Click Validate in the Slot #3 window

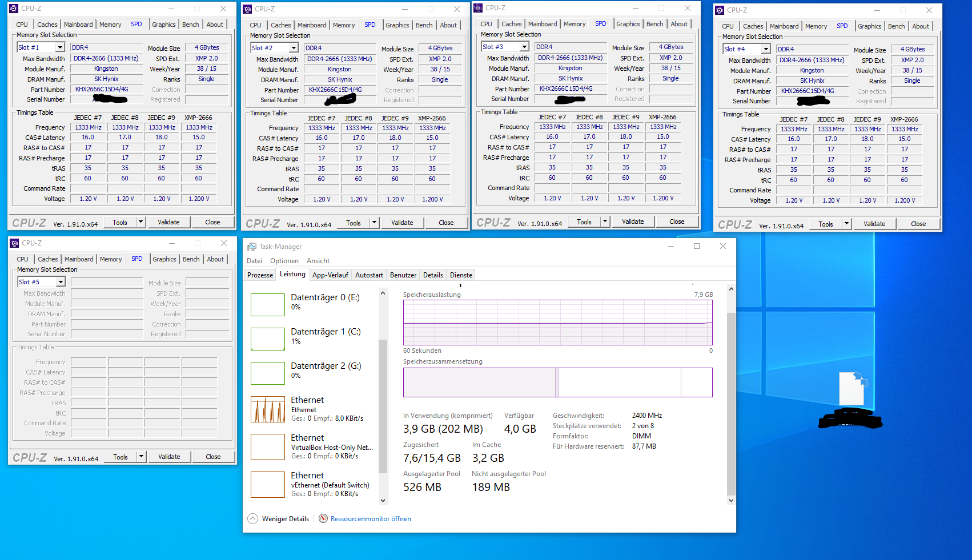click(x=633, y=221)
